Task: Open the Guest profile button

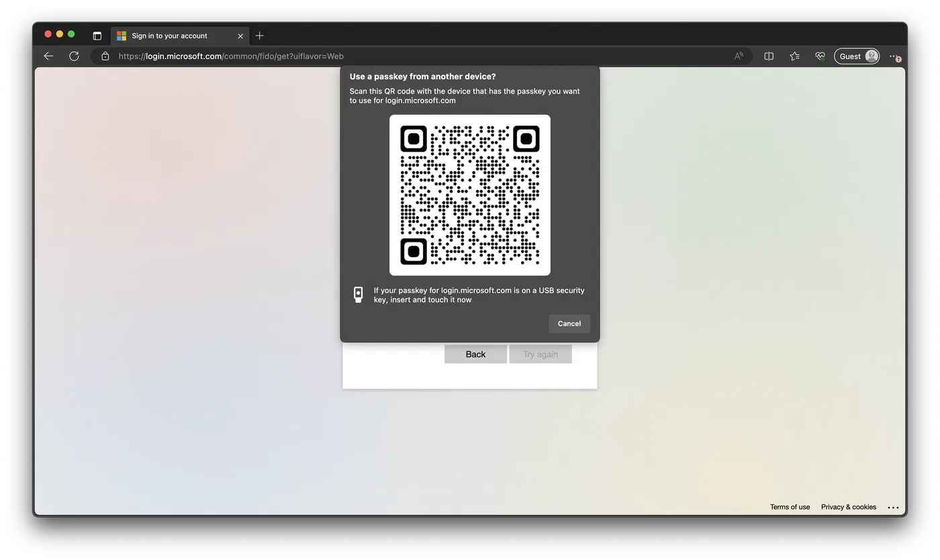Action: pos(857,56)
